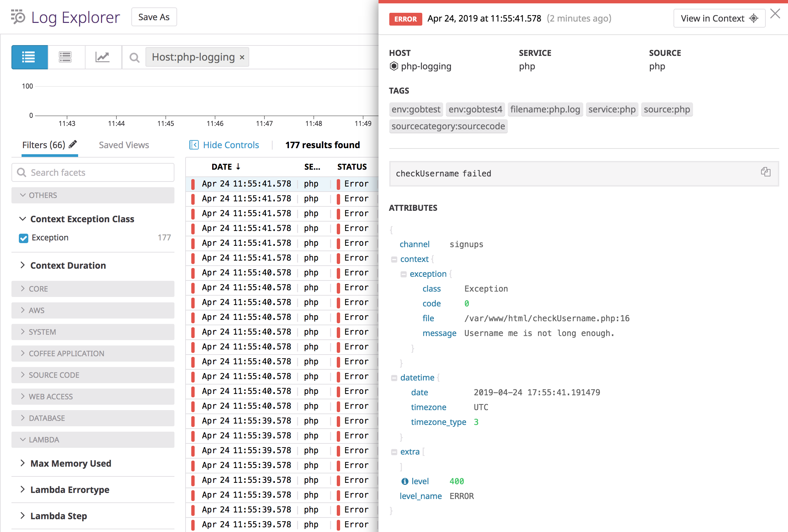
Task: Close the log detail panel
Action: click(x=775, y=13)
